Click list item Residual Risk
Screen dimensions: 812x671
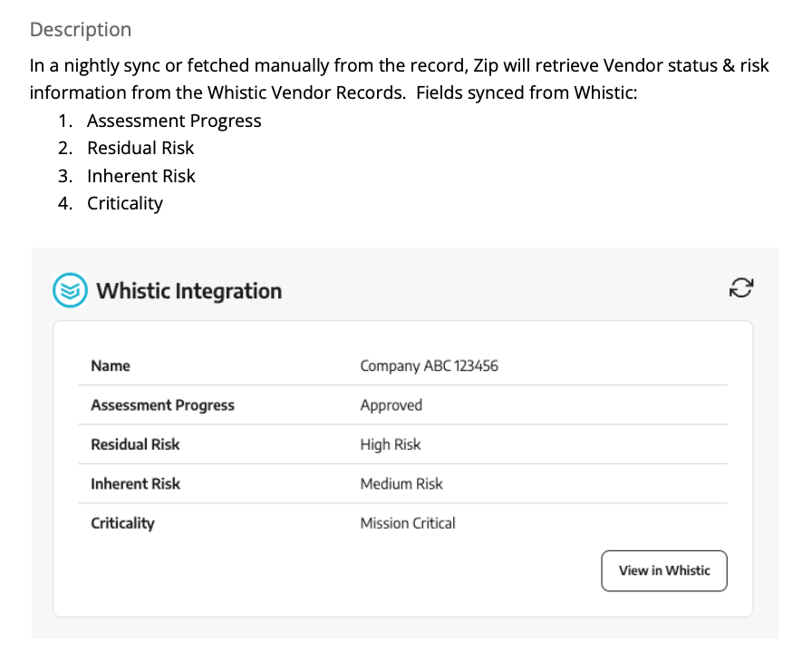pyautogui.click(x=140, y=148)
